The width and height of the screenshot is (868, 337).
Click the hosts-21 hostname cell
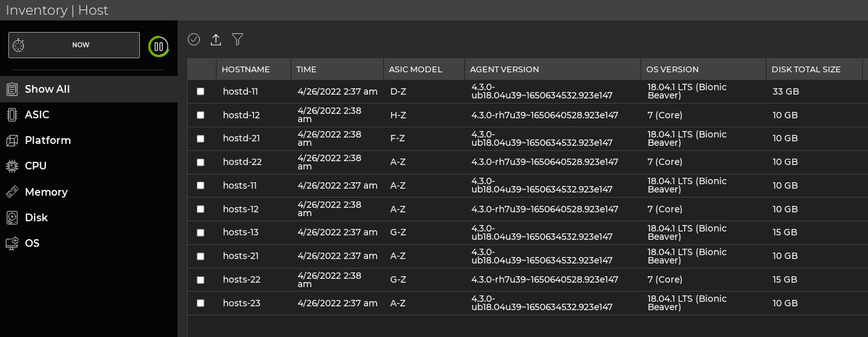pyautogui.click(x=241, y=256)
